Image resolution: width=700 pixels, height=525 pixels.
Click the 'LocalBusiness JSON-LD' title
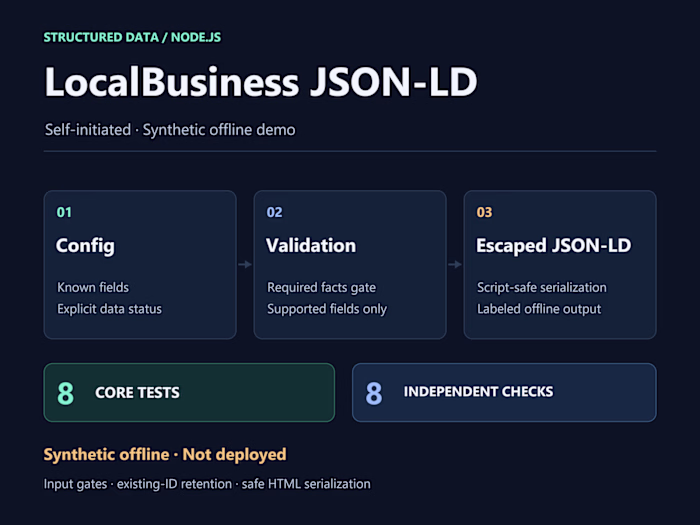(x=261, y=82)
